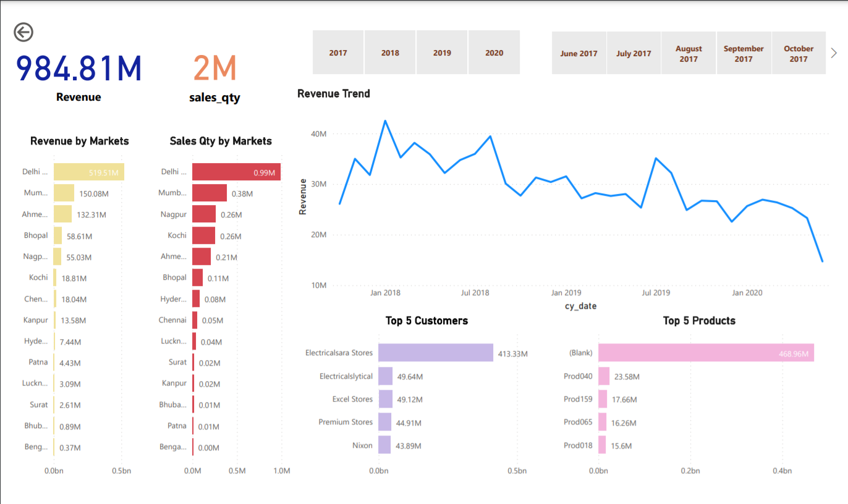The height and width of the screenshot is (504, 848).
Task: Click the Revenue Trend chart title
Action: pyautogui.click(x=334, y=94)
